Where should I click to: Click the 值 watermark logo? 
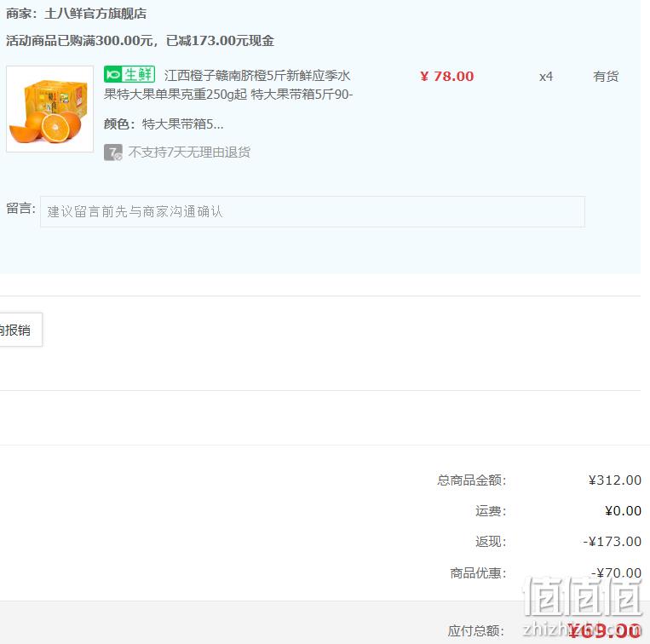tap(582, 597)
